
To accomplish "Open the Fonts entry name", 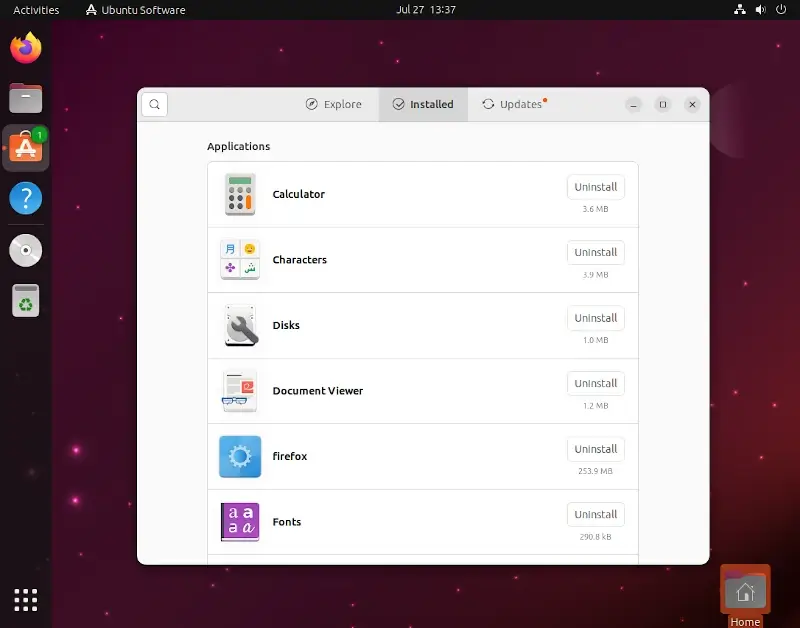I will click(287, 522).
